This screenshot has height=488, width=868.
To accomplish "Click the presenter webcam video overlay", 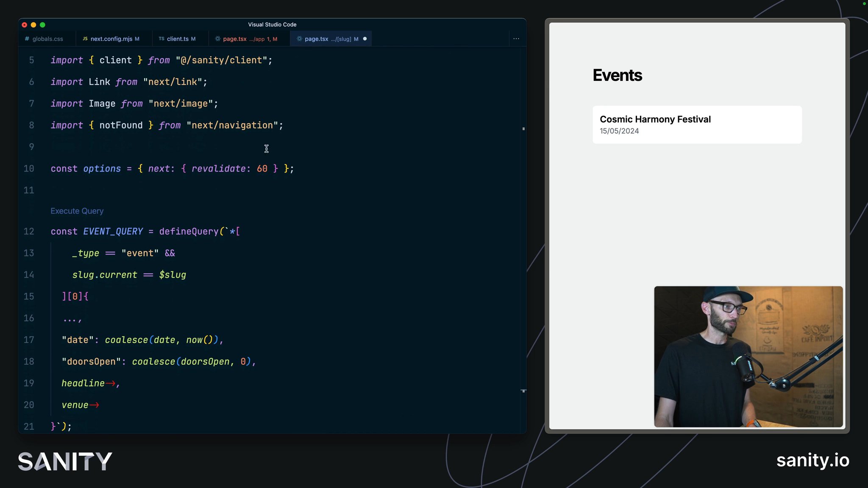I will tap(748, 357).
